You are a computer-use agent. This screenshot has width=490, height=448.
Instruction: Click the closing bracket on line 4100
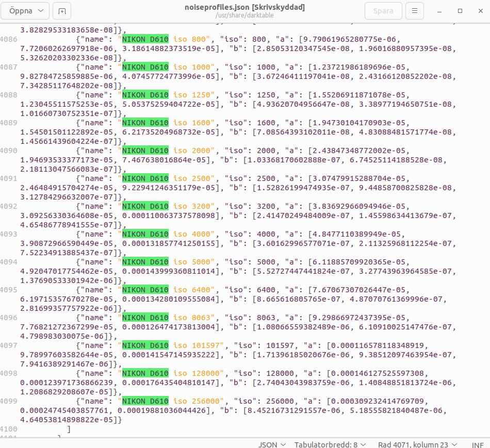click(x=69, y=429)
